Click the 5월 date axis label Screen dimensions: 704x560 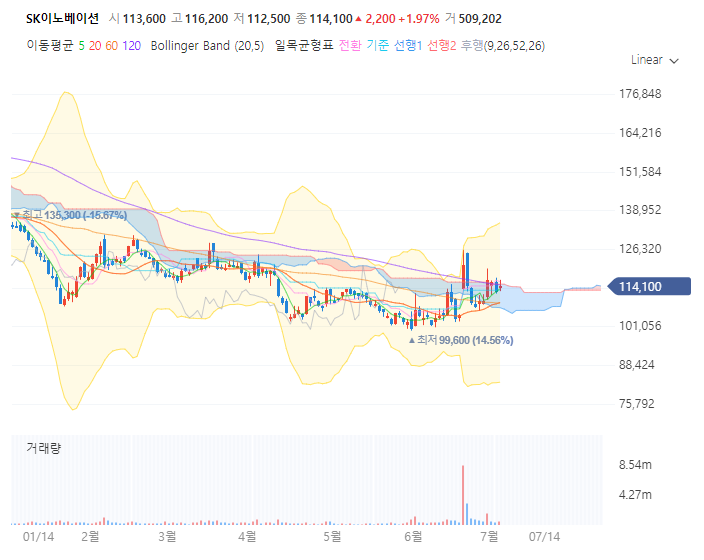332,536
